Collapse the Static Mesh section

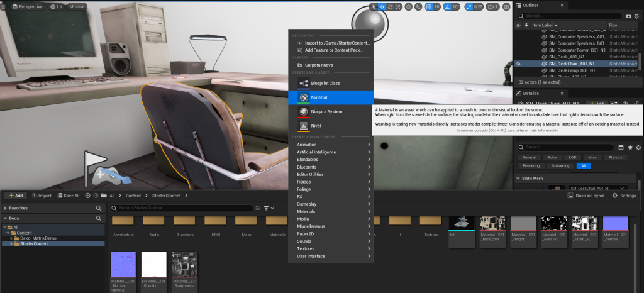click(518, 178)
